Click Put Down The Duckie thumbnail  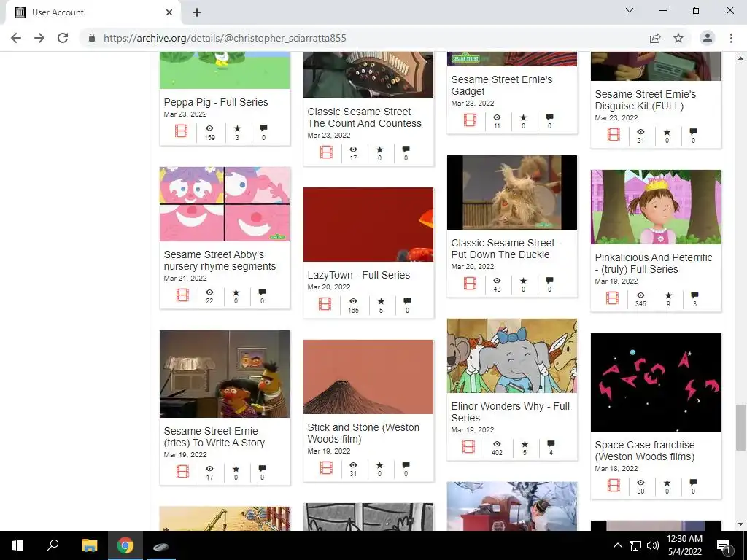tap(512, 192)
